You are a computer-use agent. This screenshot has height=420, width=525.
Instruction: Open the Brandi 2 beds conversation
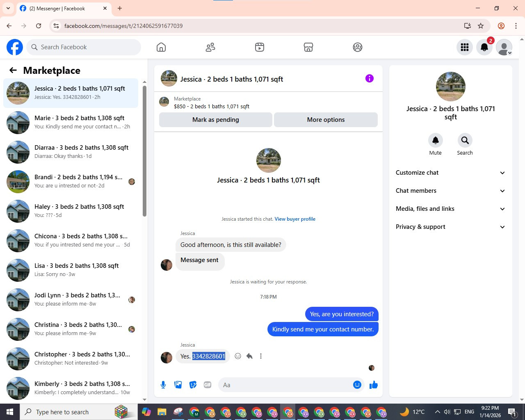(71, 182)
